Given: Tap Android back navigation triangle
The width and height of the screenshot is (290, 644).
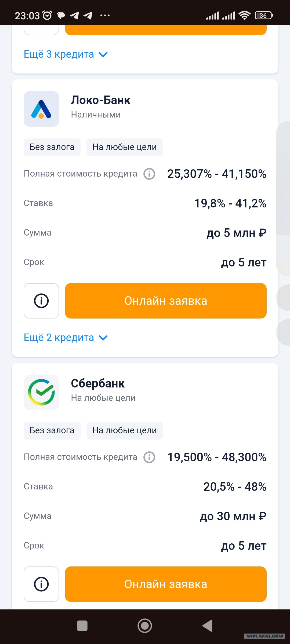Looking at the screenshot, I should pyautogui.click(x=207, y=626).
